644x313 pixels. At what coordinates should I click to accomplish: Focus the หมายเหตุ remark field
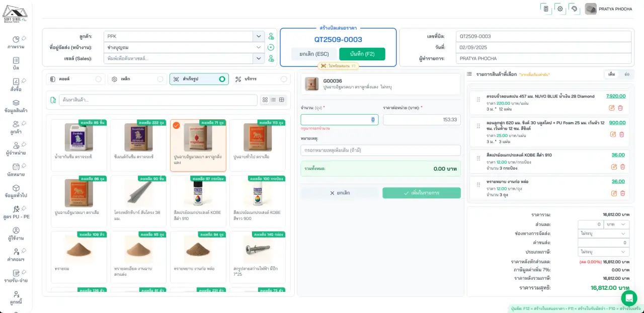click(380, 150)
